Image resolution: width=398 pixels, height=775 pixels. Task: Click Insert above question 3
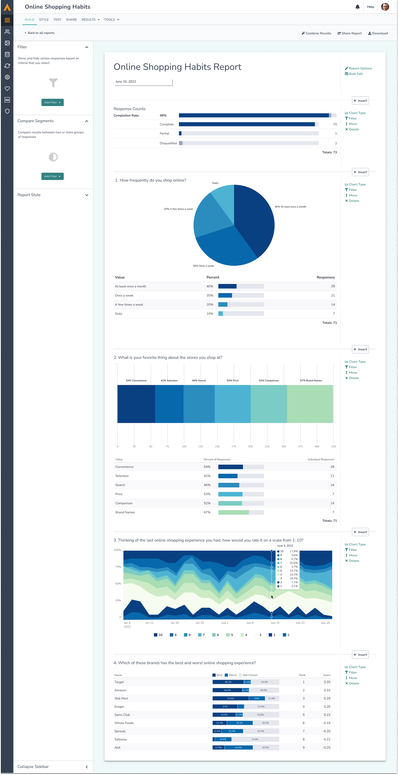tap(360, 532)
